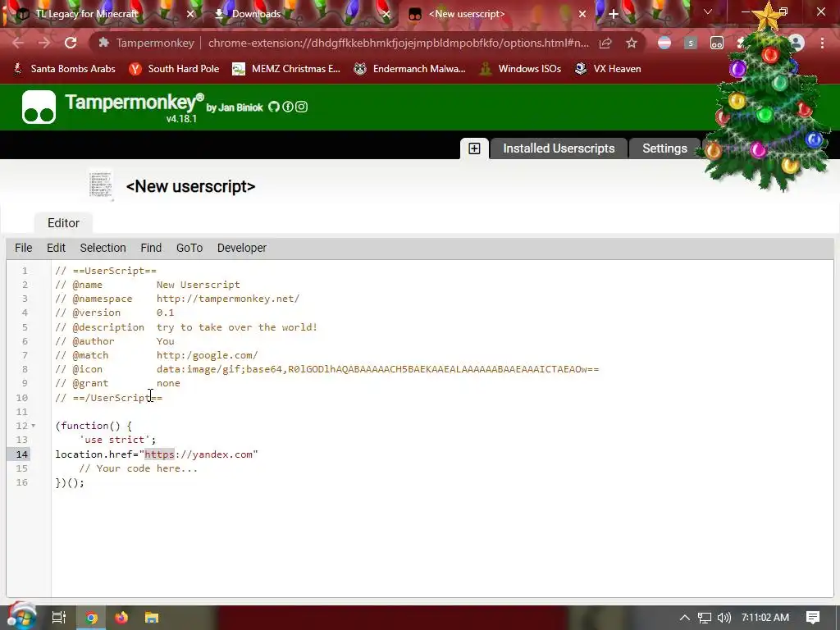Open the South Hard Pole bookmark
The width and height of the screenshot is (840, 630).
tap(174, 69)
